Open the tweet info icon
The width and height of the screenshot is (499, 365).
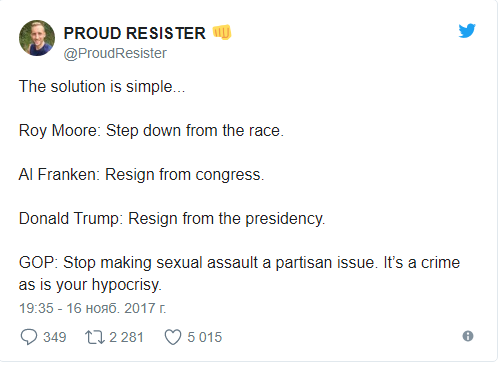tap(468, 336)
